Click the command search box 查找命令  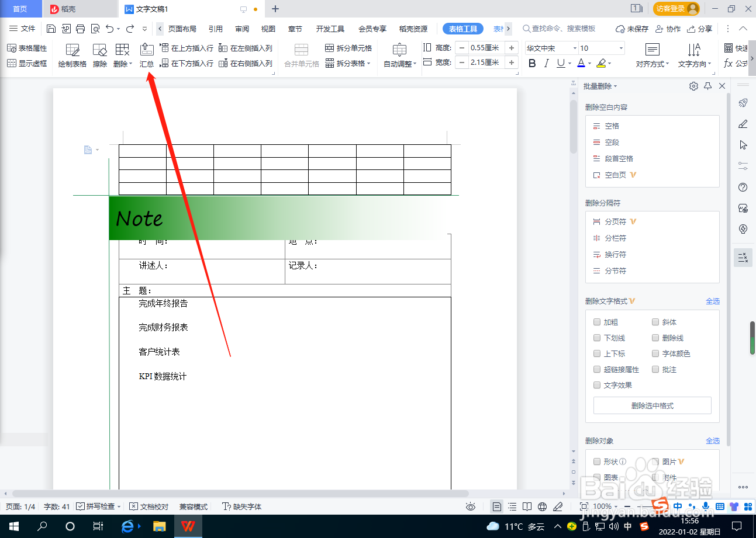[x=560, y=29]
